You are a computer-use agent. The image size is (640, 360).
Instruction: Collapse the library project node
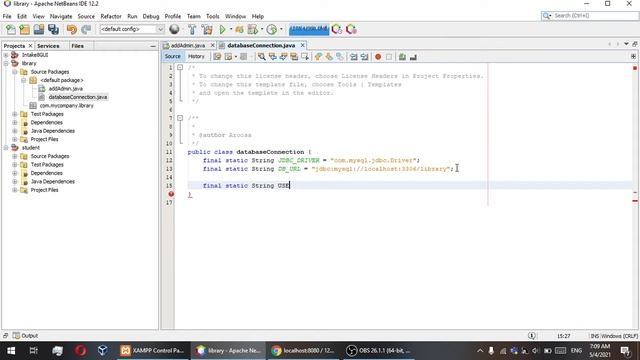pyautogui.click(x=6, y=63)
